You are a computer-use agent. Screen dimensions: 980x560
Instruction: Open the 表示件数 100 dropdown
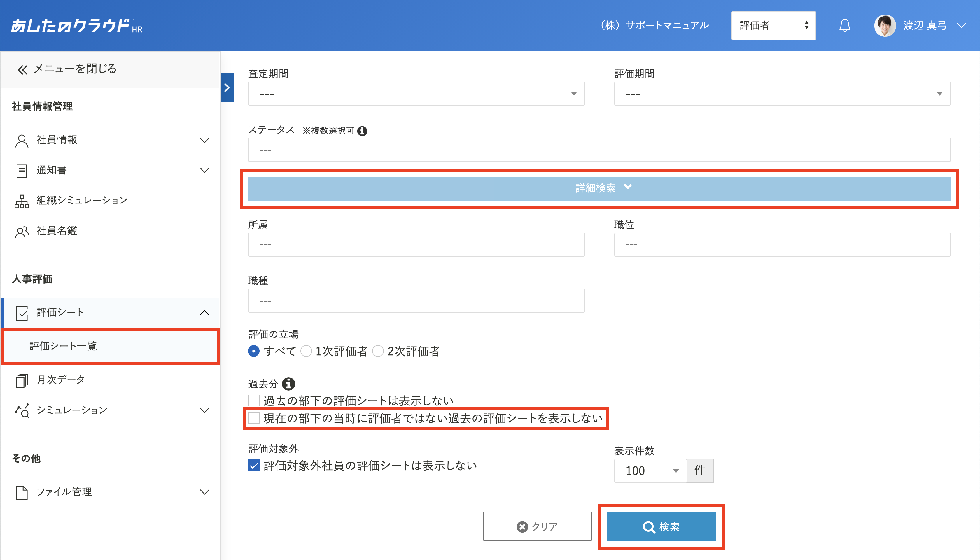pos(650,471)
